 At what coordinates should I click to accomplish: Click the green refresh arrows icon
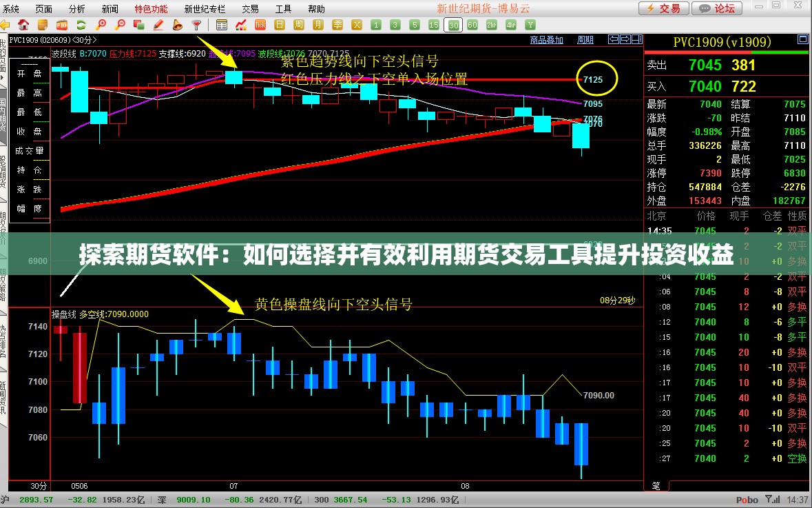[81, 25]
